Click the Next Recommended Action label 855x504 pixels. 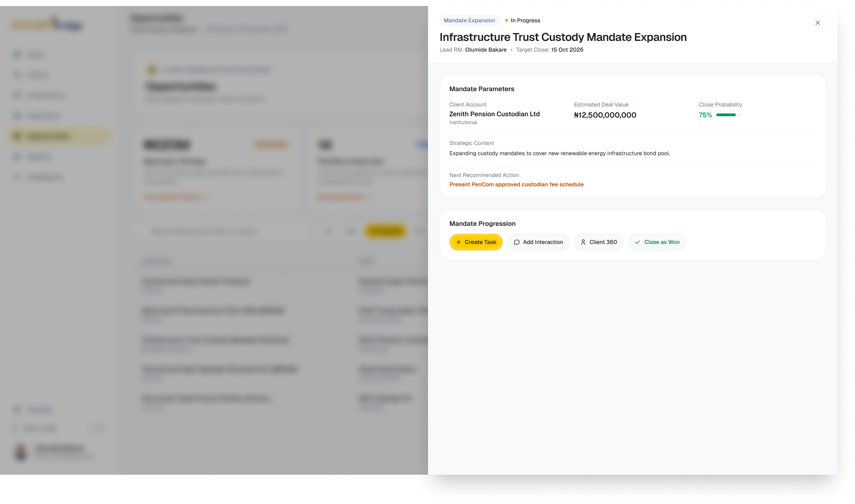coord(484,175)
